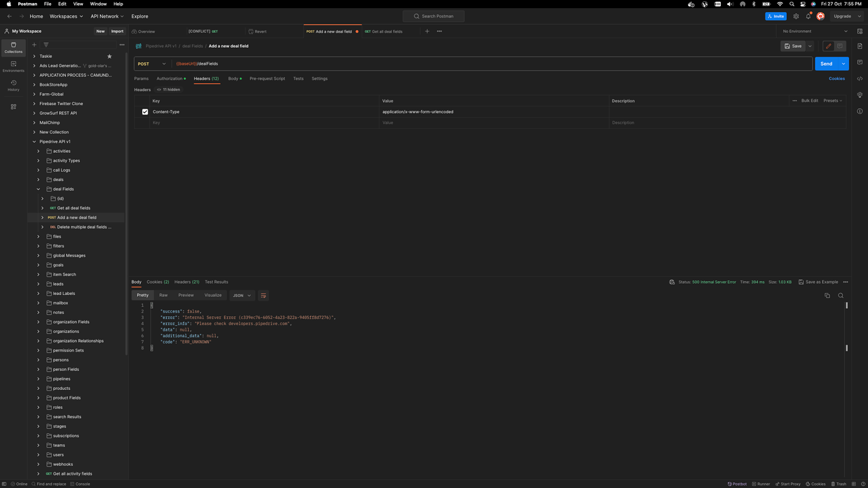Toggle star on Taskie collection
This screenshot has height=488, width=868.
(x=109, y=56)
